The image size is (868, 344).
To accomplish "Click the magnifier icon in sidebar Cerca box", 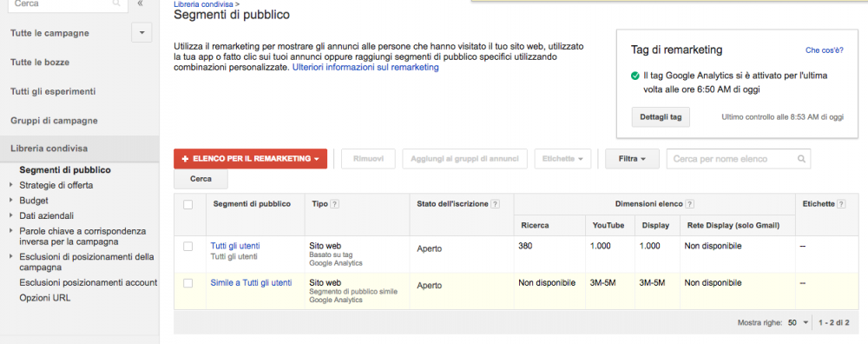I will (x=116, y=3).
